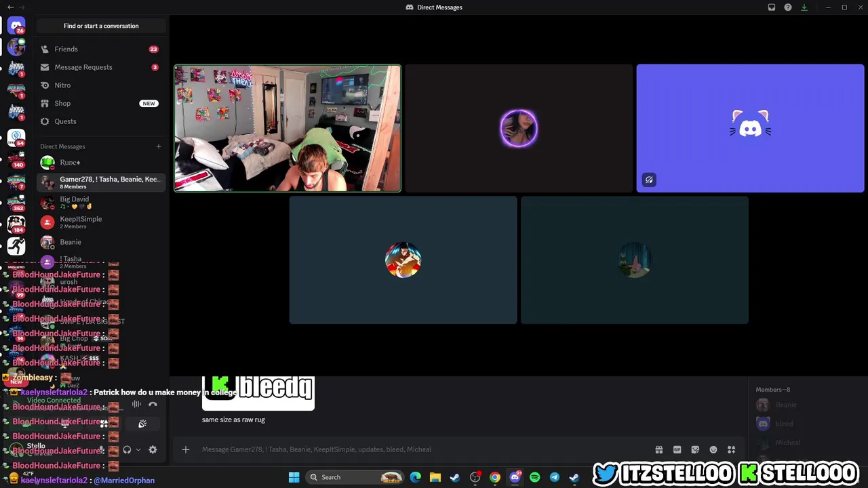Open the soundboard button
868x488 pixels.
coord(142,424)
